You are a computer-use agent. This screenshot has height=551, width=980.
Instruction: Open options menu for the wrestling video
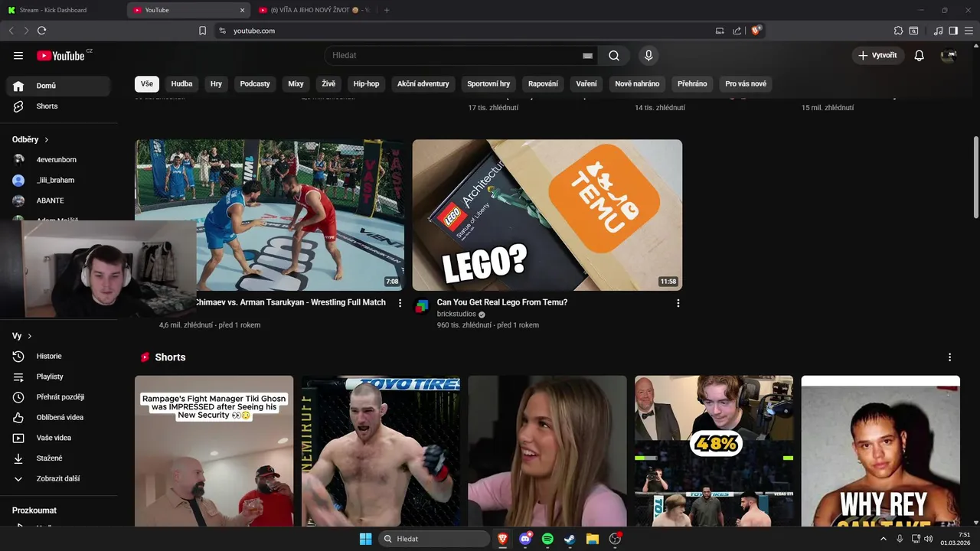pyautogui.click(x=400, y=303)
